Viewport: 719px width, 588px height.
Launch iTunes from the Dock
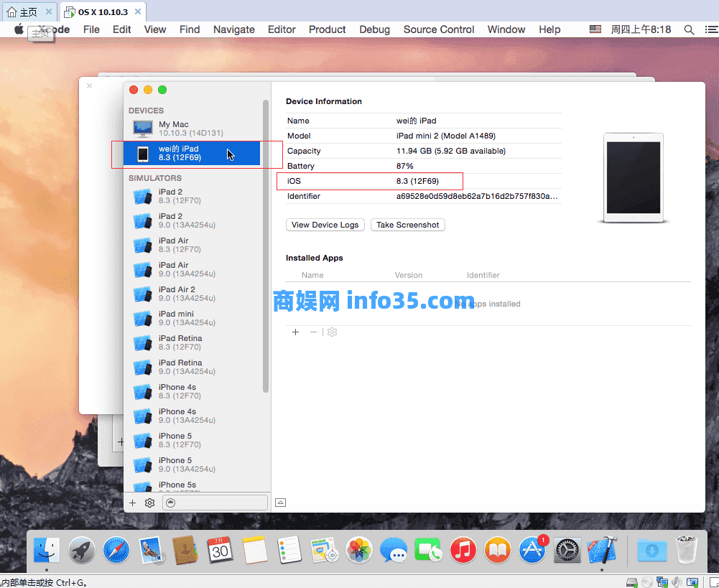pyautogui.click(x=463, y=550)
